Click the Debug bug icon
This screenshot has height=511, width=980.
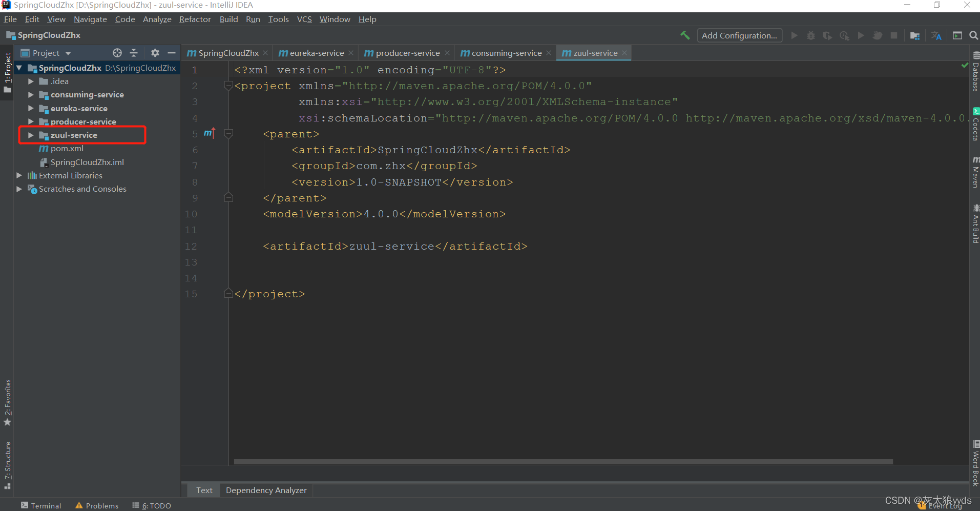[x=811, y=35]
